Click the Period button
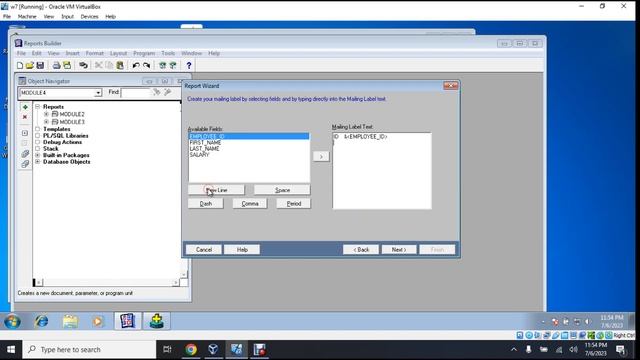Screen dimensions: 640x360 pyautogui.click(x=293, y=203)
